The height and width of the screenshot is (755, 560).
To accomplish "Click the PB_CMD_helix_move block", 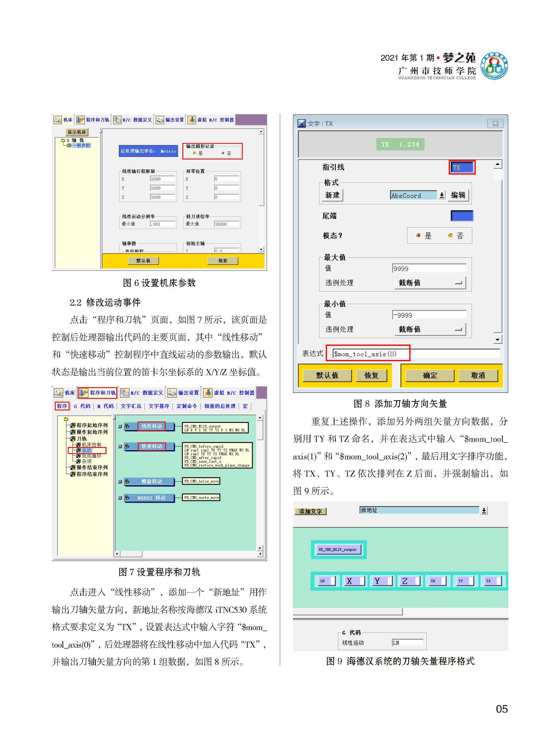I will coord(201,481).
